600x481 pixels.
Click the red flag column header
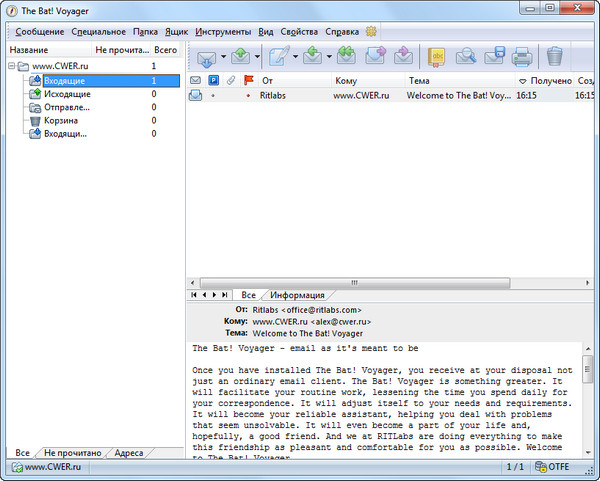pos(249,80)
